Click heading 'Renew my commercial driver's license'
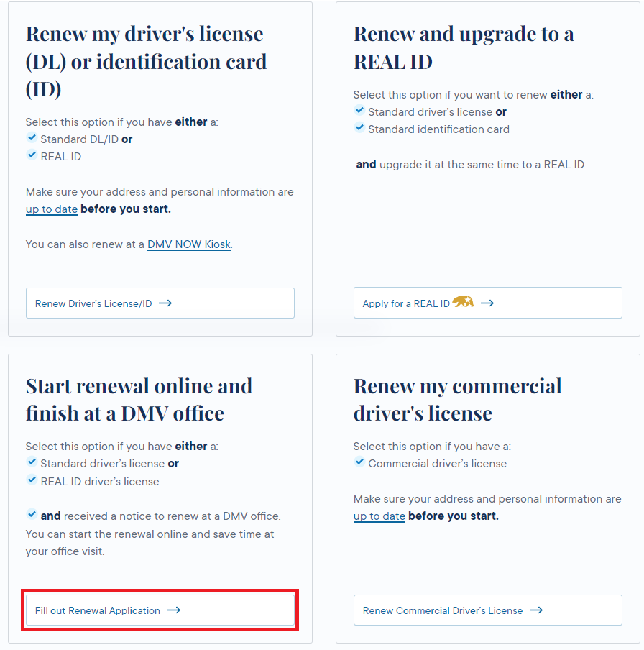 [458, 400]
